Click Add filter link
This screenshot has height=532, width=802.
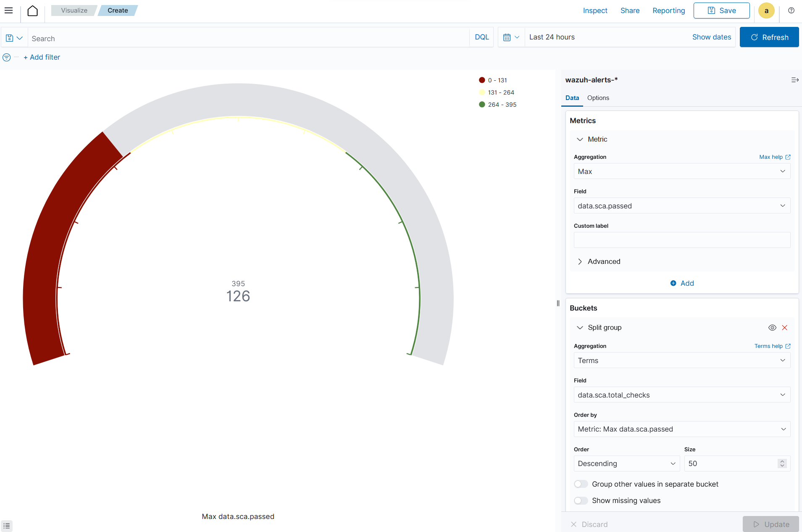[x=42, y=57]
